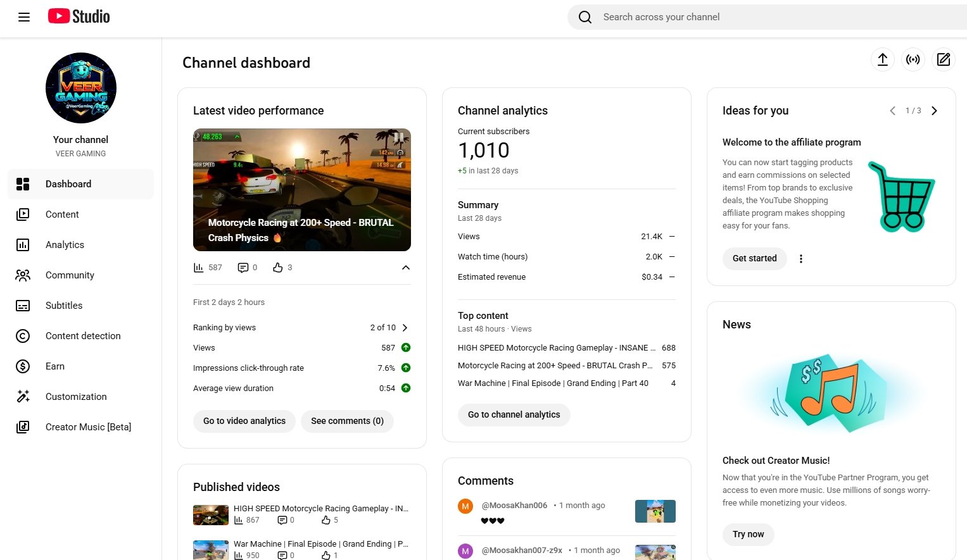This screenshot has width=967, height=560.
Task: Open the Earn sidebar section
Action: click(55, 366)
